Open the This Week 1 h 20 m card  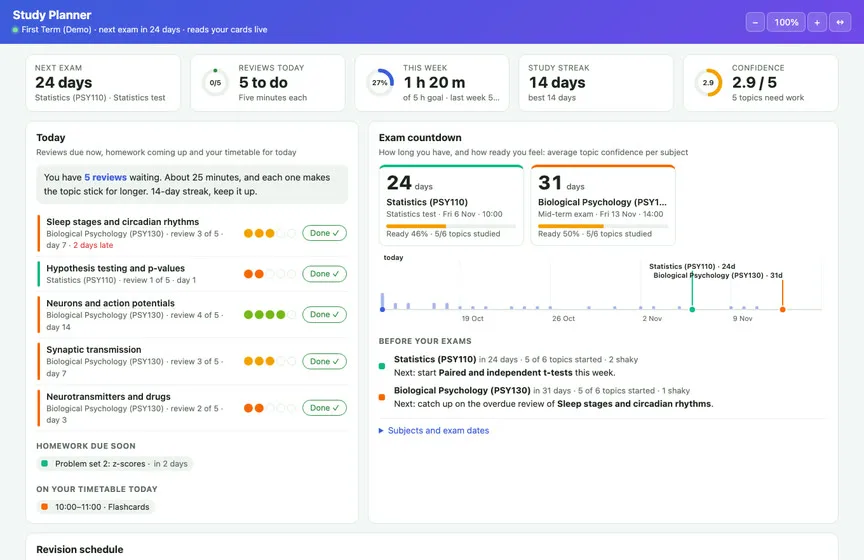click(432, 83)
